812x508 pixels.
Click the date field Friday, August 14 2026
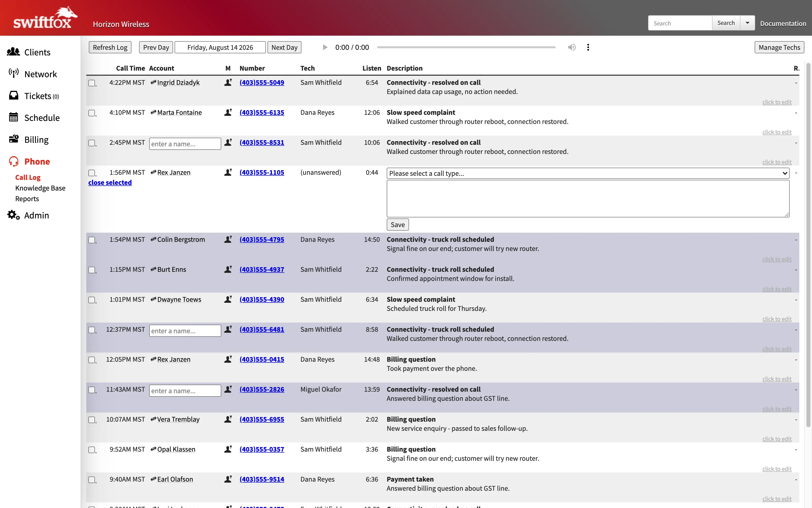coord(220,47)
